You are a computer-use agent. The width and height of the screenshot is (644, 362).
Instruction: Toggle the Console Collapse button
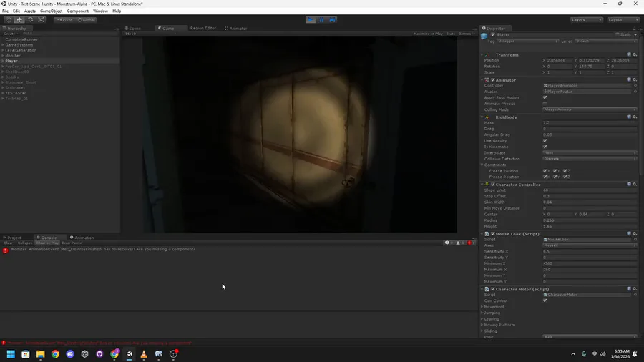pos(24,243)
